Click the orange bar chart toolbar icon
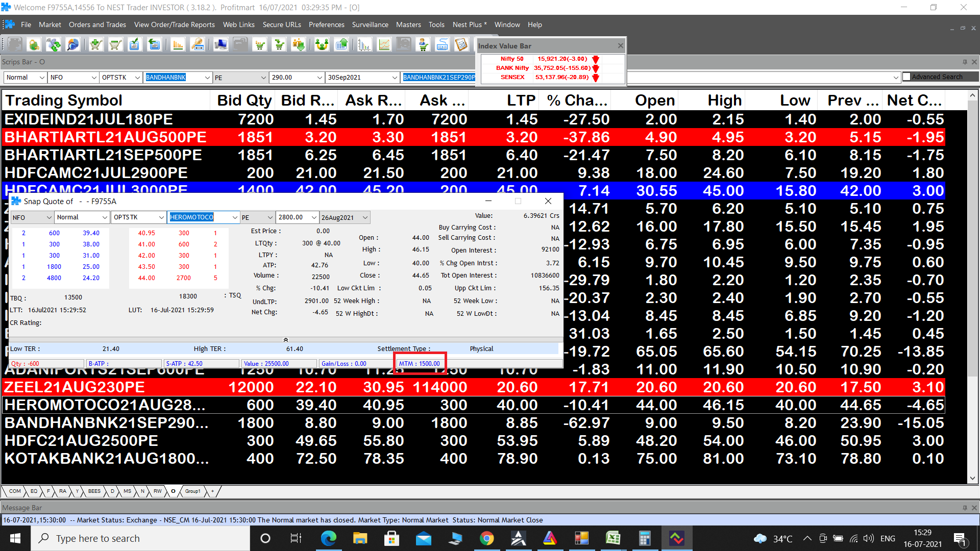The image size is (980, 551). click(178, 45)
